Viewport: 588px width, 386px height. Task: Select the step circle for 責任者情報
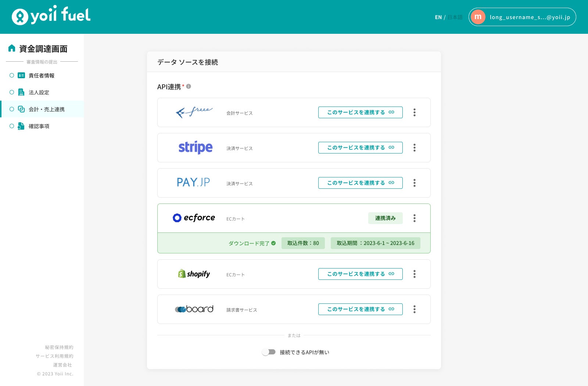point(12,75)
